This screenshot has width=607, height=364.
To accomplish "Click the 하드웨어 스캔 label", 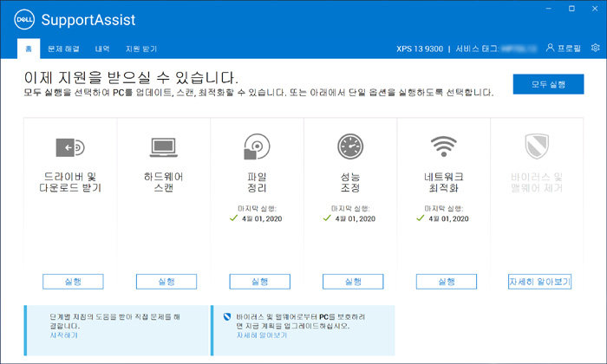I will pyautogui.click(x=163, y=182).
